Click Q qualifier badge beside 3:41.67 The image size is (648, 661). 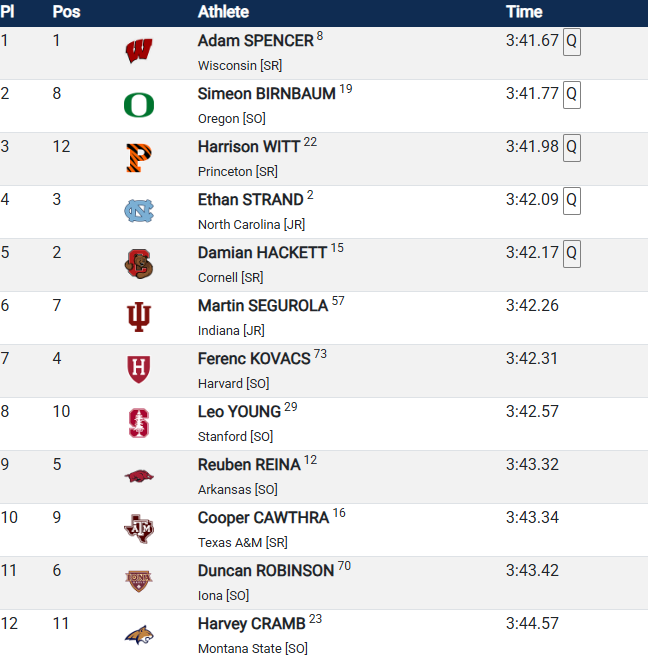[x=572, y=42]
